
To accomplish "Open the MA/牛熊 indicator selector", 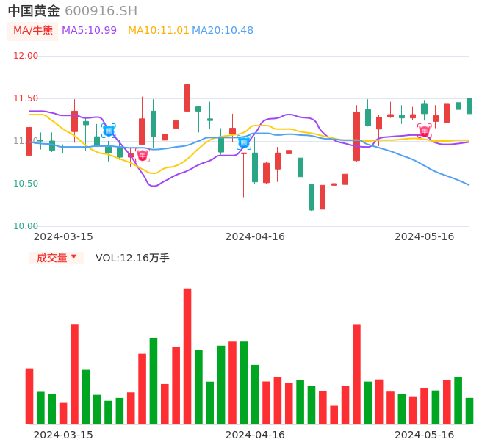I will tap(33, 31).
